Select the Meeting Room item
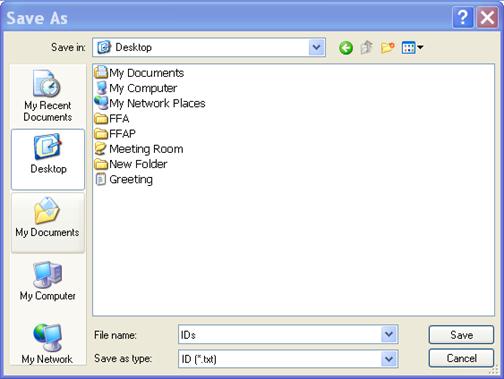Screen dimensions: 504x379 point(139,149)
